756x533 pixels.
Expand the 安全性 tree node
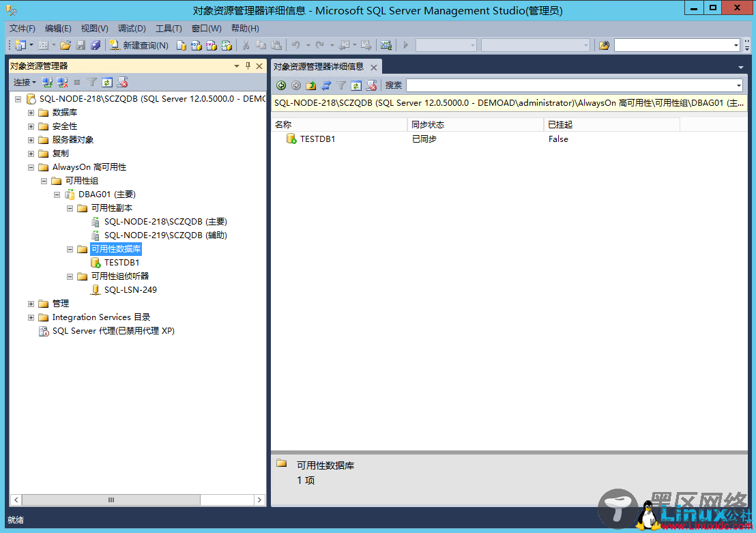click(31, 126)
